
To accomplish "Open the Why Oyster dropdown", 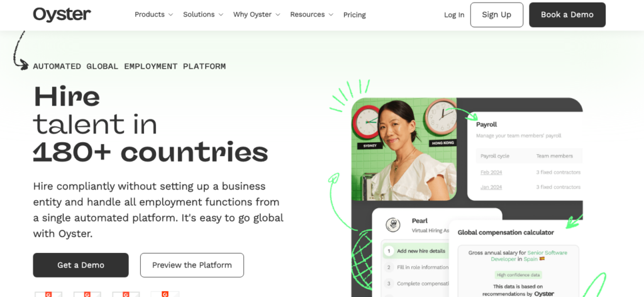I will (257, 15).
